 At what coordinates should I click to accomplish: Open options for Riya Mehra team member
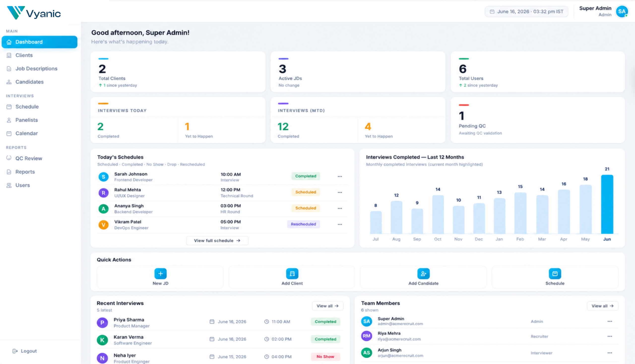tap(610, 336)
